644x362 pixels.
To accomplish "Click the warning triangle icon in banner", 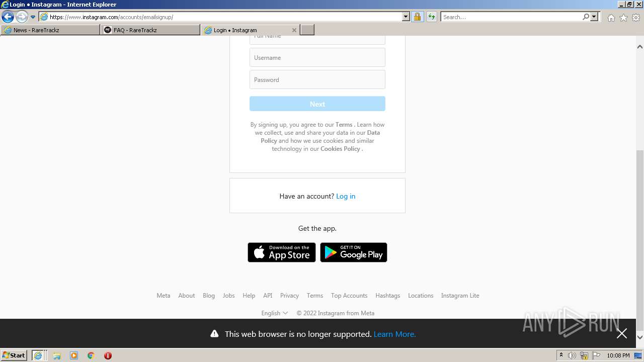I will tap(214, 334).
